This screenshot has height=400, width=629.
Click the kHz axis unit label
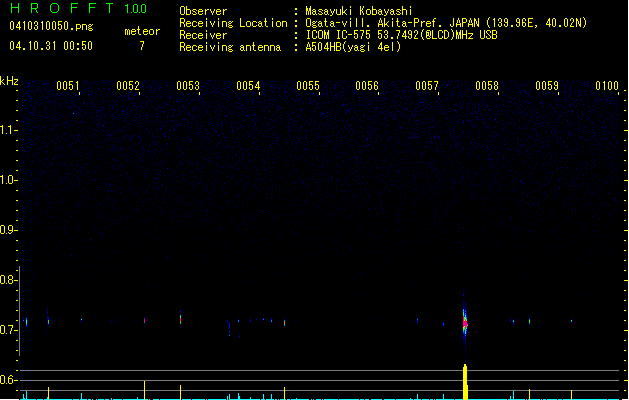pos(9,81)
